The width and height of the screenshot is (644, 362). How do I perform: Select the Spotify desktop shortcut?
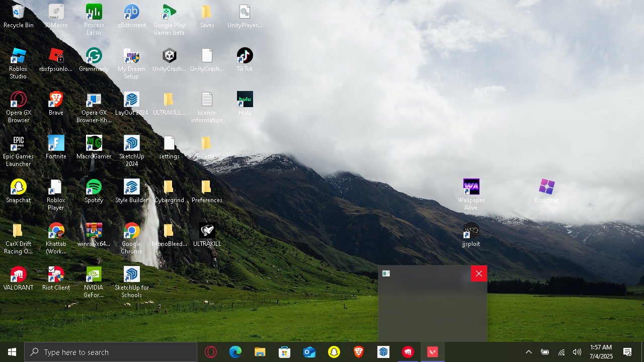94,191
